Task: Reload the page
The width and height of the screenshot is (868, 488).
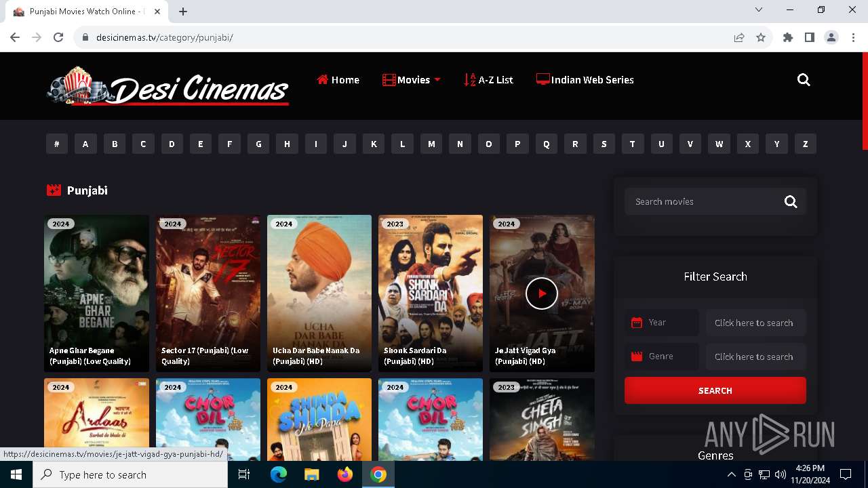Action: point(58,37)
